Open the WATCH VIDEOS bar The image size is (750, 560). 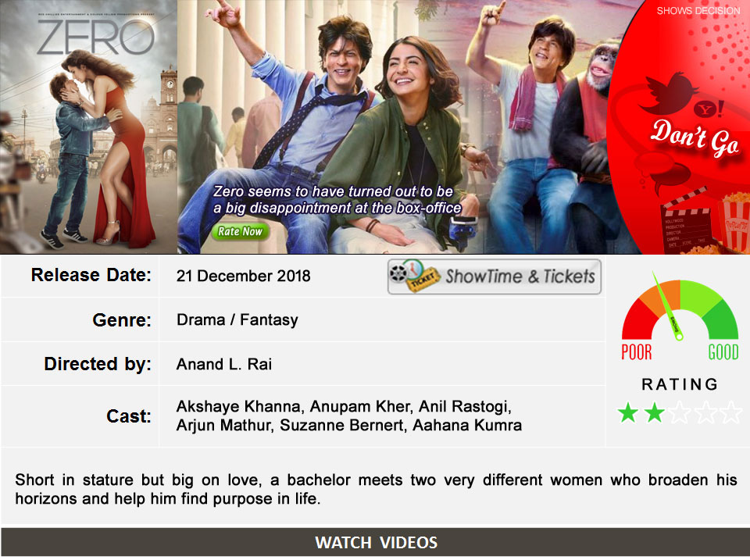(x=376, y=542)
